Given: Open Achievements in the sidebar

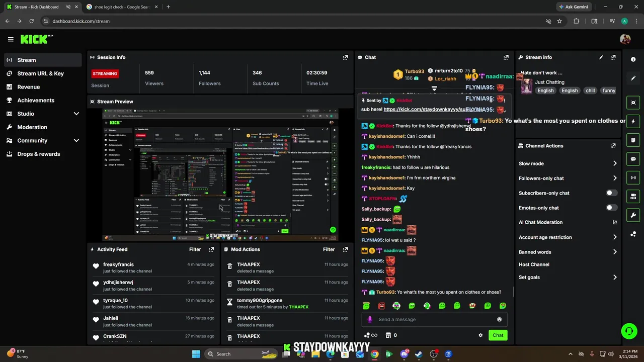Looking at the screenshot, I should tap(42, 100).
